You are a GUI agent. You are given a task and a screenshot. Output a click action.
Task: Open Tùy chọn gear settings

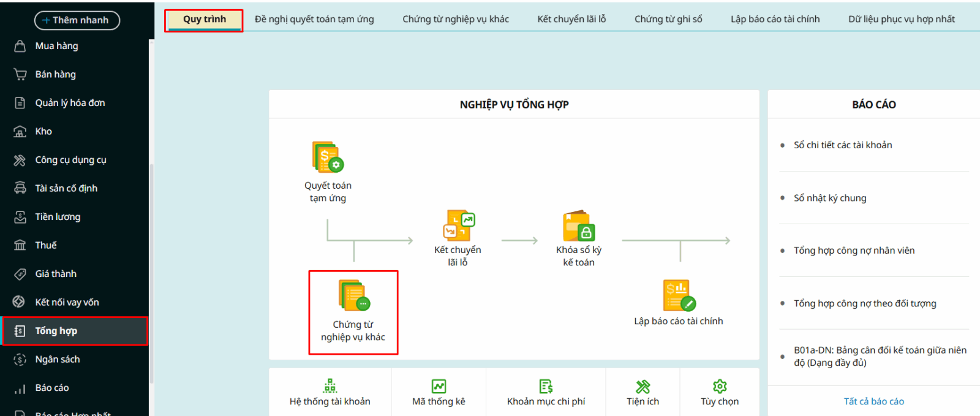(x=720, y=393)
